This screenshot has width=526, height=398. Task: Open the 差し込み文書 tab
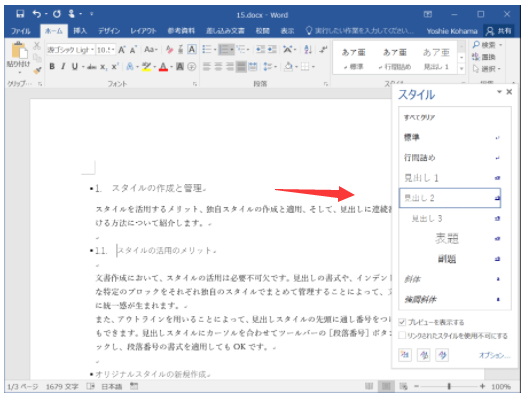225,31
